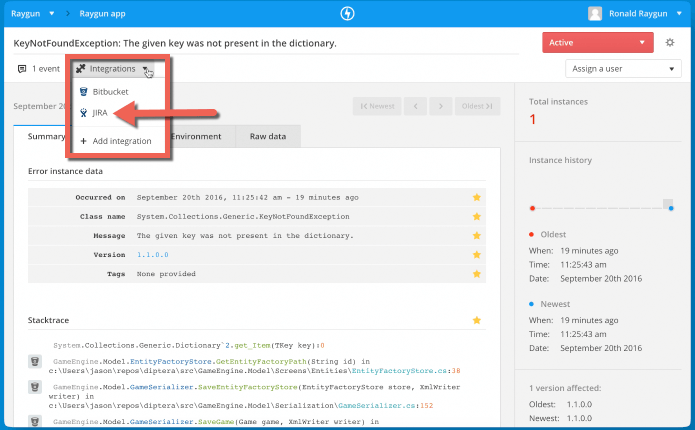Click red oldest marker on instance history
This screenshot has height=430, width=695.
[x=532, y=208]
